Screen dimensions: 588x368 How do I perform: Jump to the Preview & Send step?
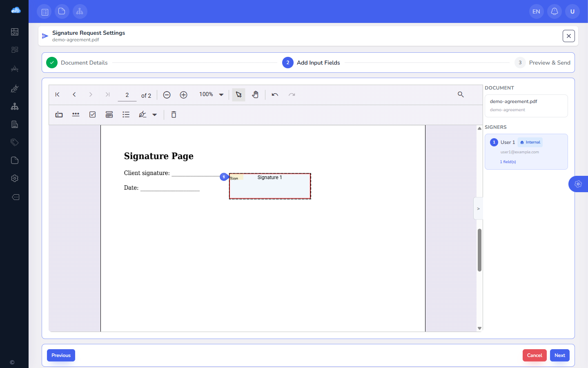(x=542, y=63)
